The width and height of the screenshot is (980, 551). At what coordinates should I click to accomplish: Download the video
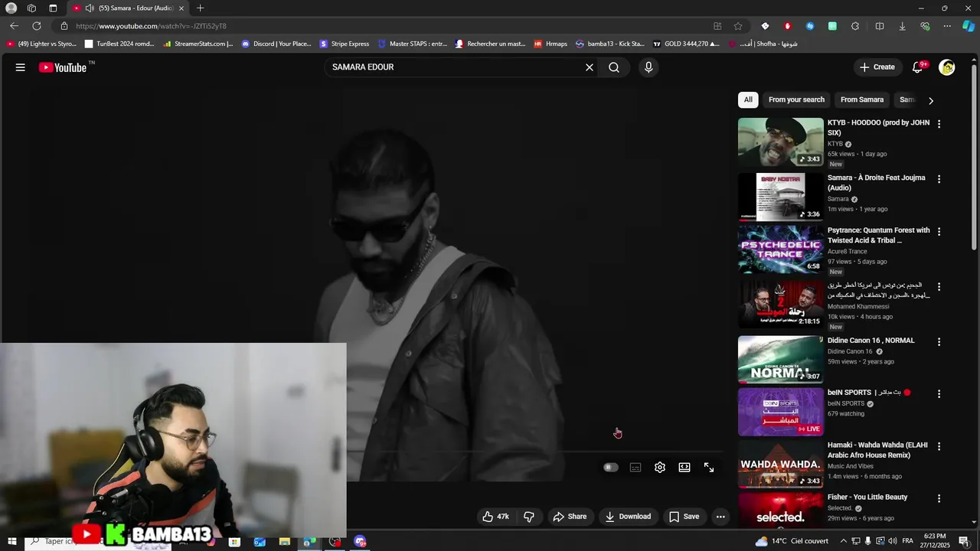point(628,517)
